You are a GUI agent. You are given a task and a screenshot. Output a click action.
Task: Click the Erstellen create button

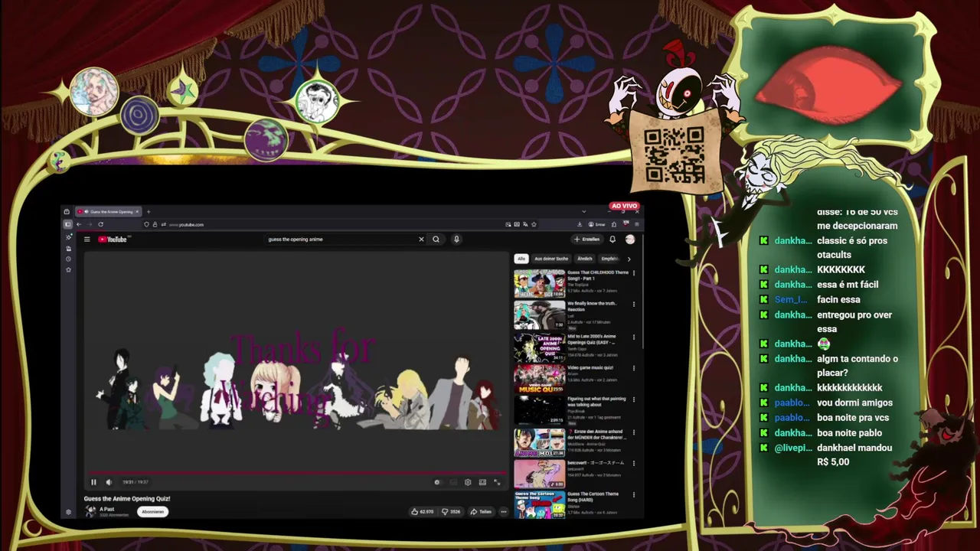[586, 240]
